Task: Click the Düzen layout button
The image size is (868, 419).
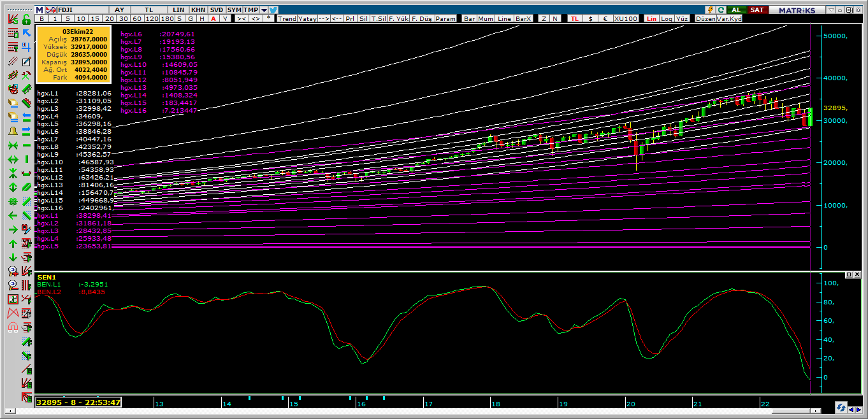Action: (x=705, y=18)
